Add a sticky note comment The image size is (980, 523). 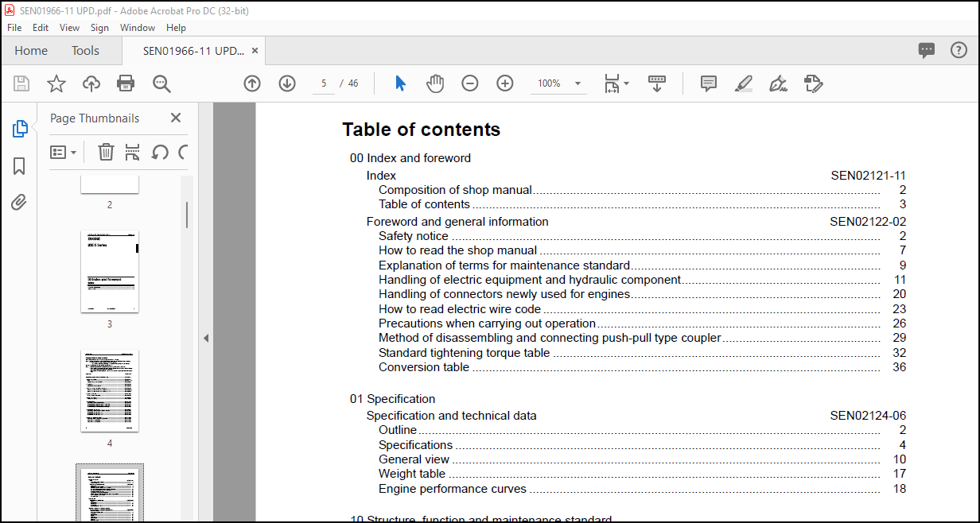(709, 83)
